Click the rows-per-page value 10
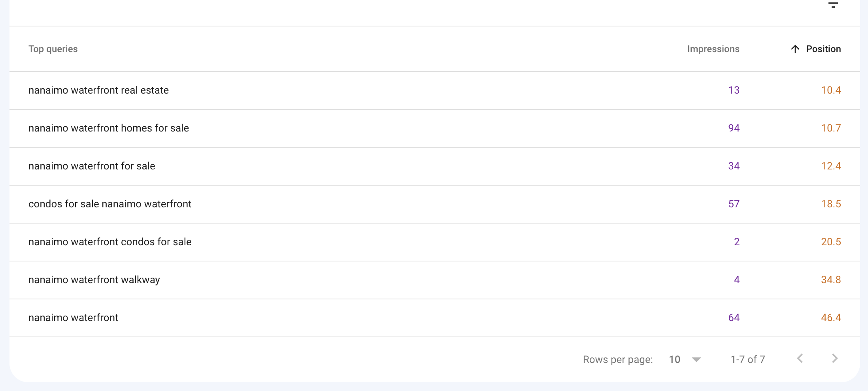The image size is (868, 391). click(x=674, y=359)
